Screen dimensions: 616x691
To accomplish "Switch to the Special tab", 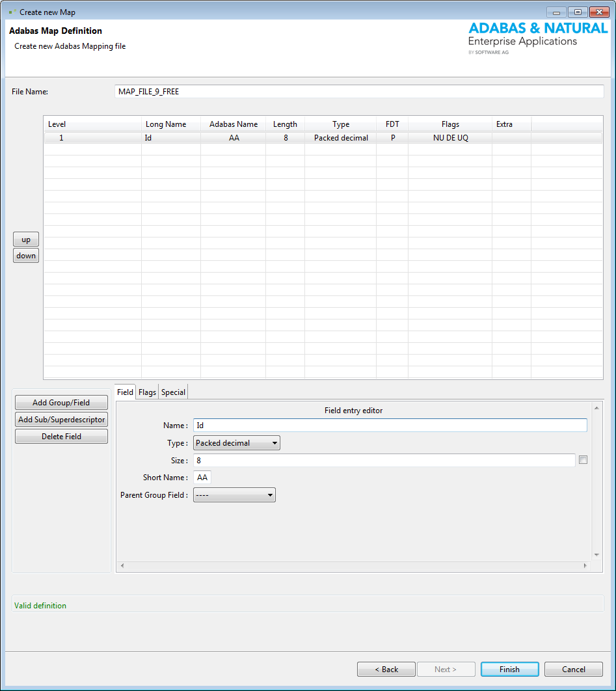I will point(173,392).
